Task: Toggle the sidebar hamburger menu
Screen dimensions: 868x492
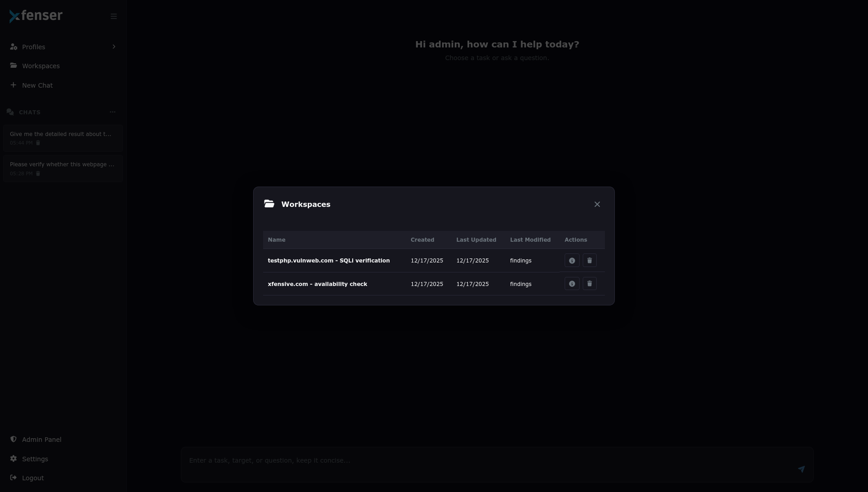Action: coord(113,16)
